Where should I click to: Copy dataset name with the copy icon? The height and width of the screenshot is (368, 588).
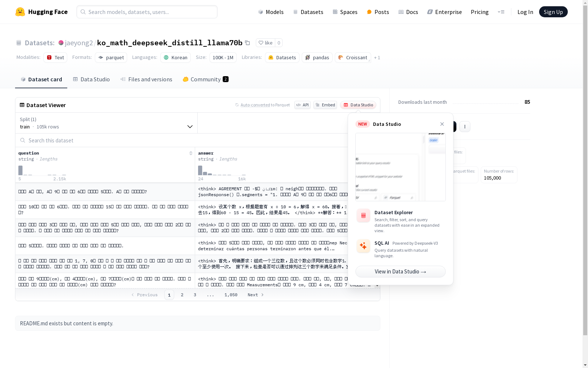(x=248, y=43)
